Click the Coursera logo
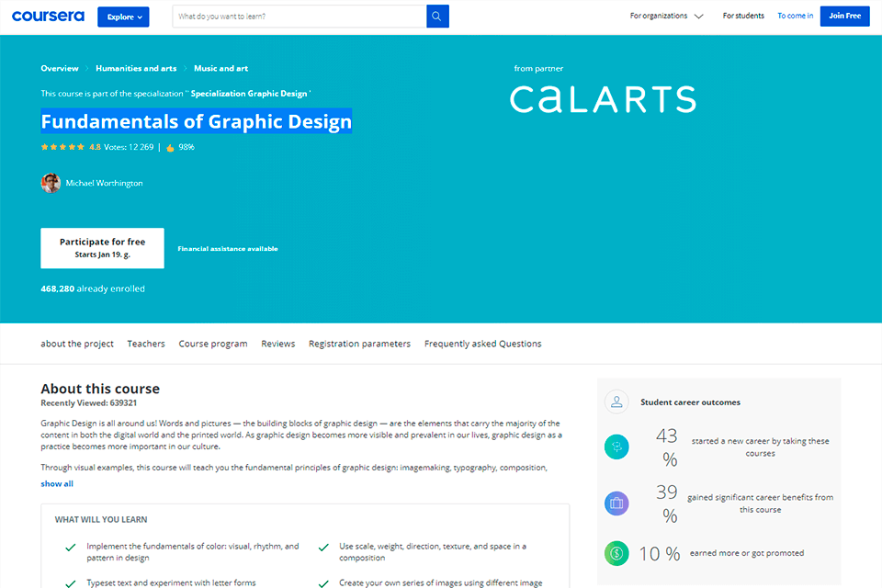Image resolution: width=882 pixels, height=588 pixels. tap(48, 17)
